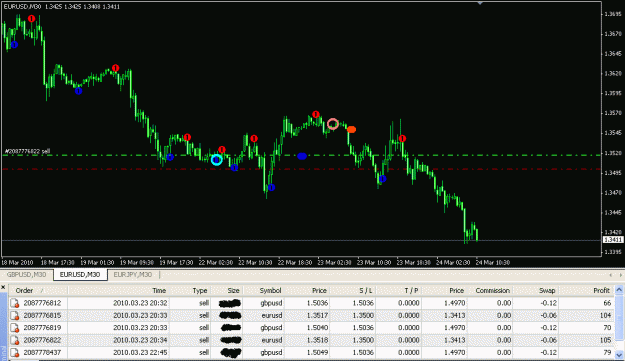The height and width of the screenshot is (361, 625).
Task: Click the profit value 70
Action: pyautogui.click(x=607, y=328)
